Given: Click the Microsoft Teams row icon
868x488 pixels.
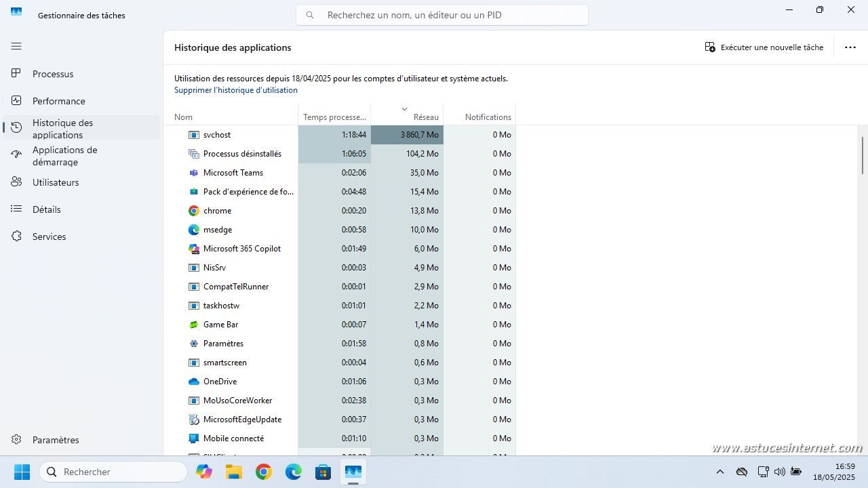Looking at the screenshot, I should pyautogui.click(x=194, y=173).
